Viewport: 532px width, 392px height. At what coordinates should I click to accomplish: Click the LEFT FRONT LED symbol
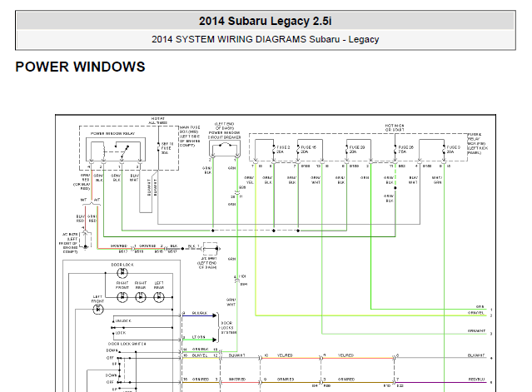tap(98, 310)
